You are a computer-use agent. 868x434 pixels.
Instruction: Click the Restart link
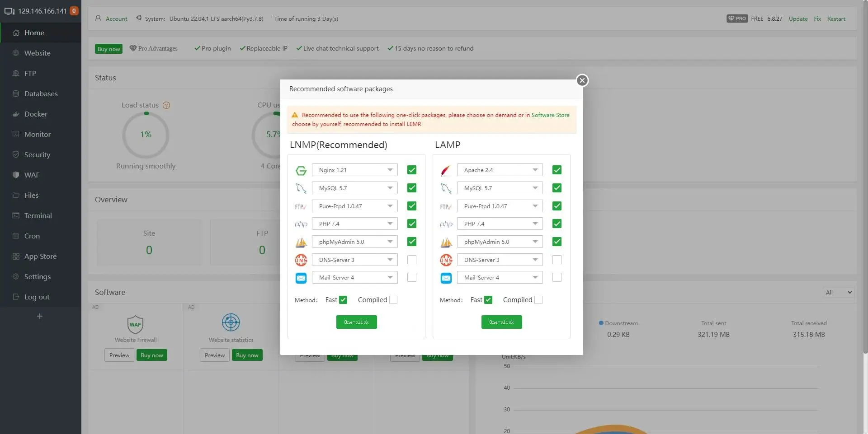(x=836, y=19)
